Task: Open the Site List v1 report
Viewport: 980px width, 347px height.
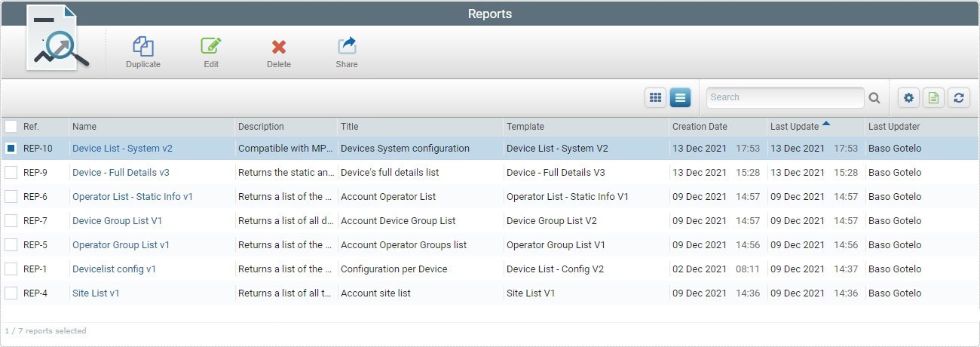Action: point(96,293)
